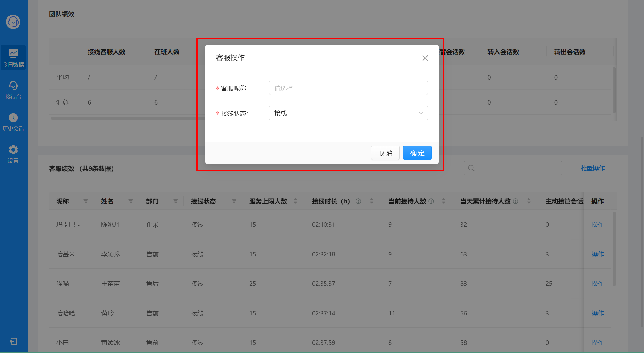The image size is (644, 355).
Task: Sort by 当前接待人数 column
Action: tap(443, 201)
